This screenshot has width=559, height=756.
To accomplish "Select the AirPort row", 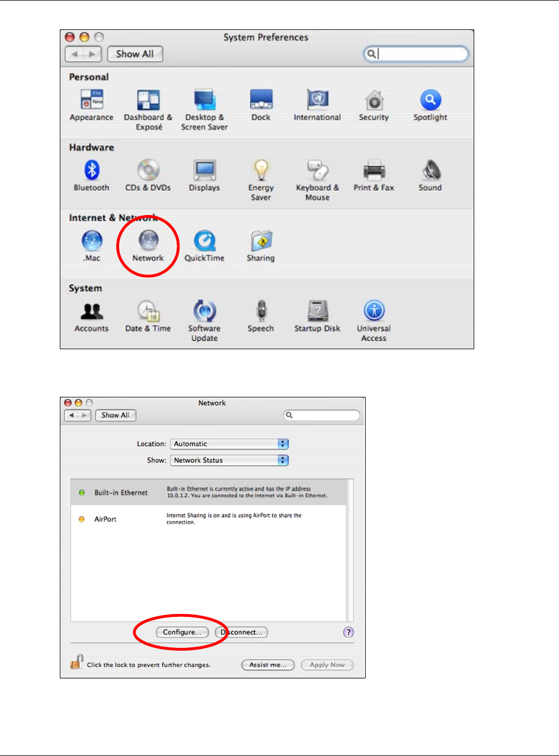I will point(208,519).
